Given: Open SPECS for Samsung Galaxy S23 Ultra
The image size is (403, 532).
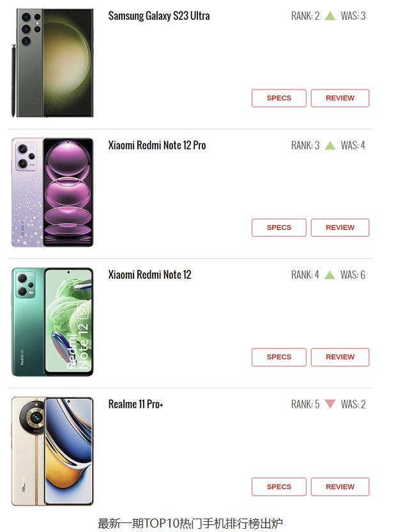Looking at the screenshot, I should pyautogui.click(x=279, y=98).
